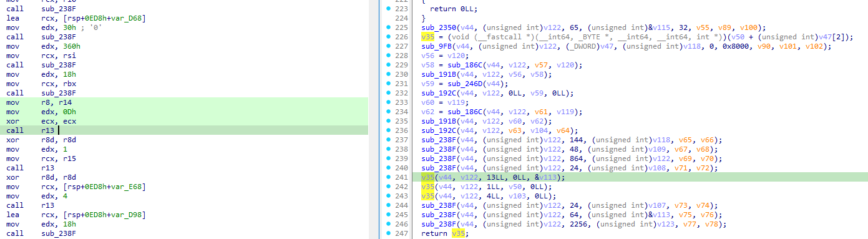Toggle the breakpoint dot on line 231
The width and height of the screenshot is (868, 239).
click(x=389, y=84)
